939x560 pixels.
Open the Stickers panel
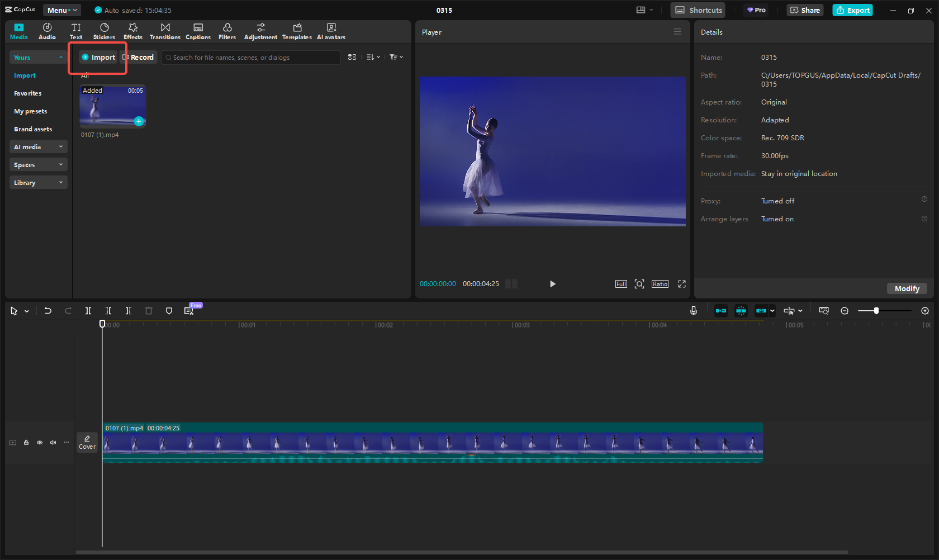click(x=104, y=31)
